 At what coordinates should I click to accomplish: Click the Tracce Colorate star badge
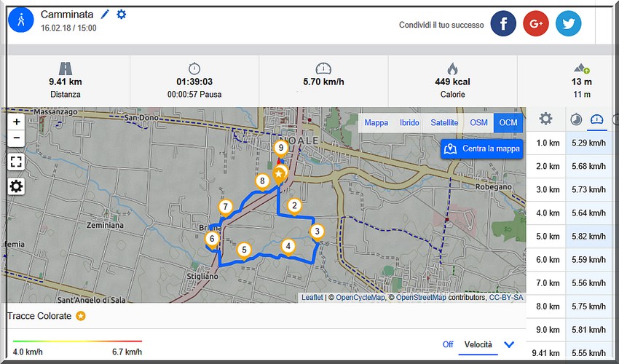pos(81,316)
